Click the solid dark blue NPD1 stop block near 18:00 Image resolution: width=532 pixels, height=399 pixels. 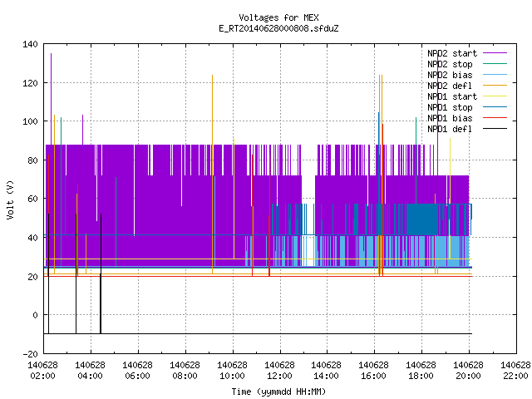421,219
